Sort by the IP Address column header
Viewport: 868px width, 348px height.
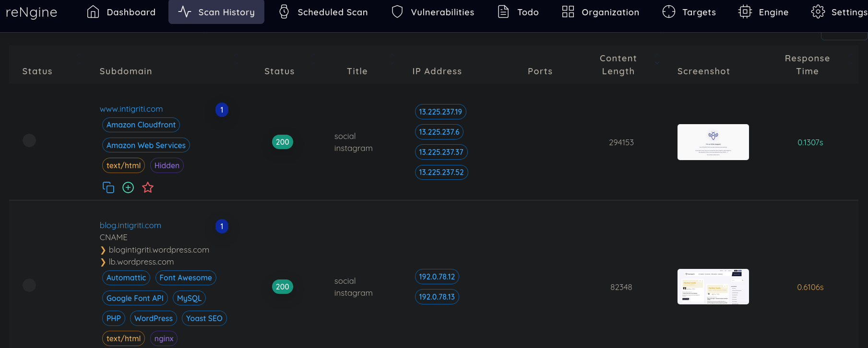[x=437, y=71]
